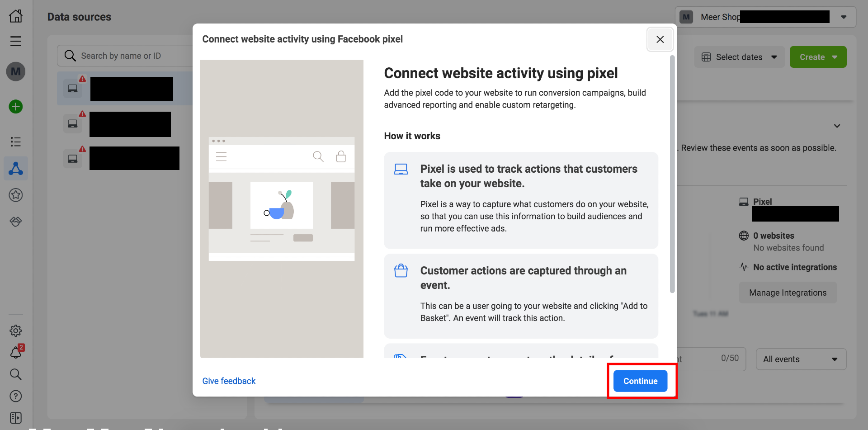Open the Meer Shop account dropdown
The width and height of the screenshot is (868, 430).
tap(765, 17)
